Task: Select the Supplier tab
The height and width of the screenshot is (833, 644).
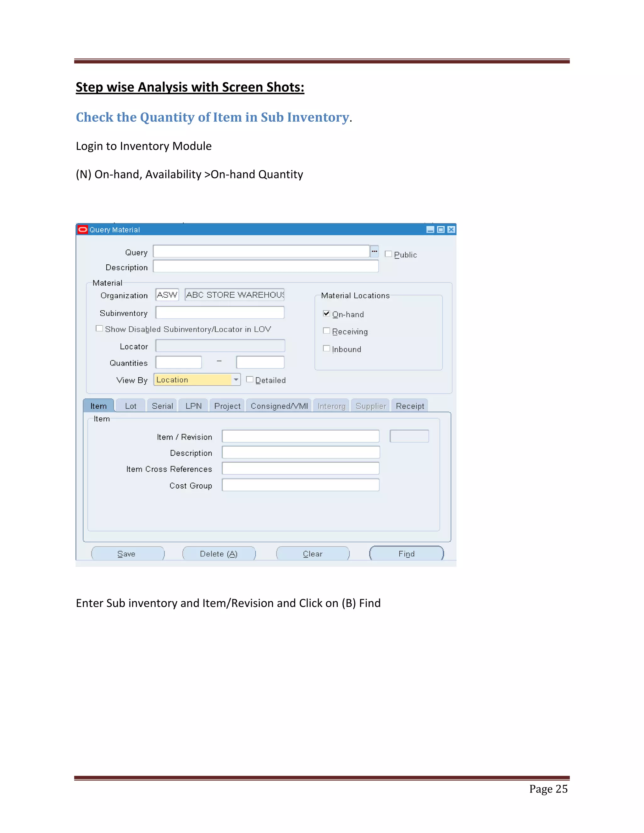Action: (370, 406)
